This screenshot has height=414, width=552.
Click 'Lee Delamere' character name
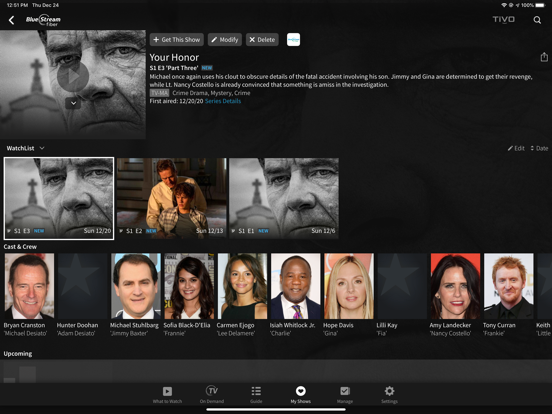point(236,333)
